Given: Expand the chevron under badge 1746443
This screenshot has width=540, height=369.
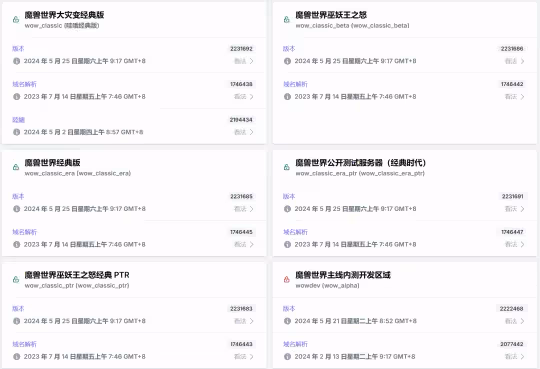Looking at the screenshot, I should pyautogui.click(x=252, y=356).
